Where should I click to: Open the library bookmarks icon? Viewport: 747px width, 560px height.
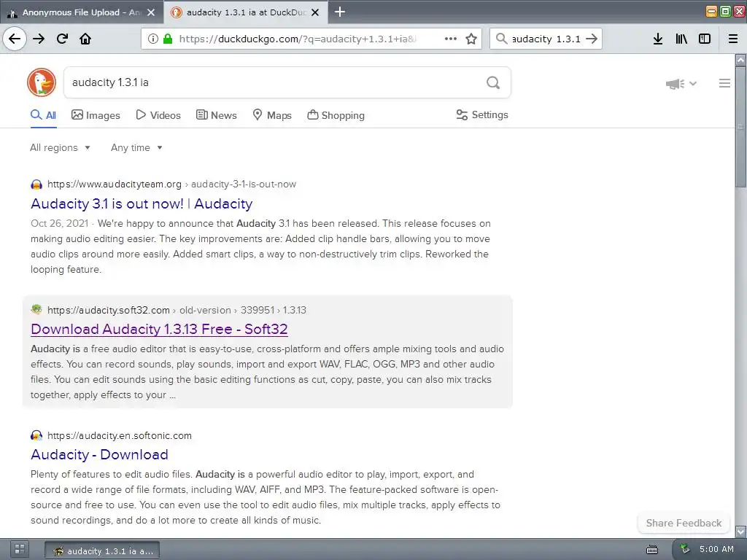(x=681, y=39)
